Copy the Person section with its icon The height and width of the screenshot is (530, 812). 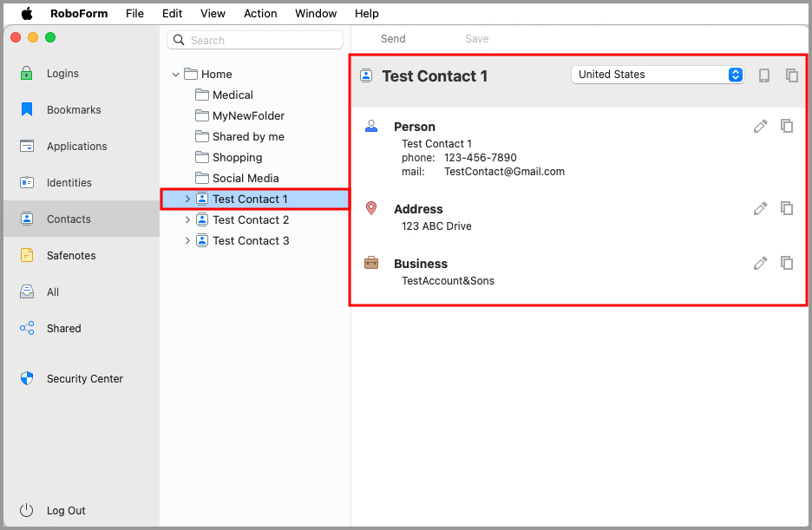787,126
